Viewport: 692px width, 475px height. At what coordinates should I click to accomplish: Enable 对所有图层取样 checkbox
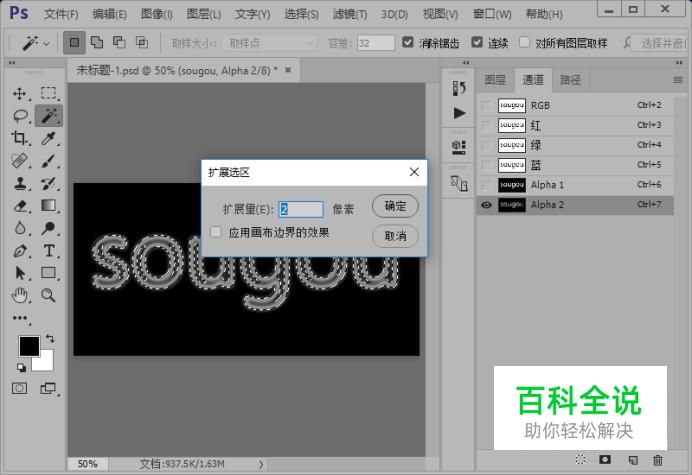[524, 42]
